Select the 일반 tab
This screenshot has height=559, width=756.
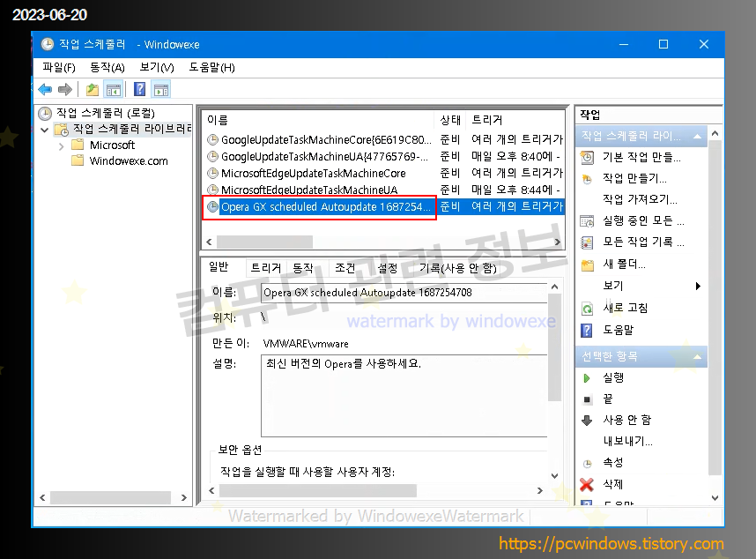pos(219,267)
